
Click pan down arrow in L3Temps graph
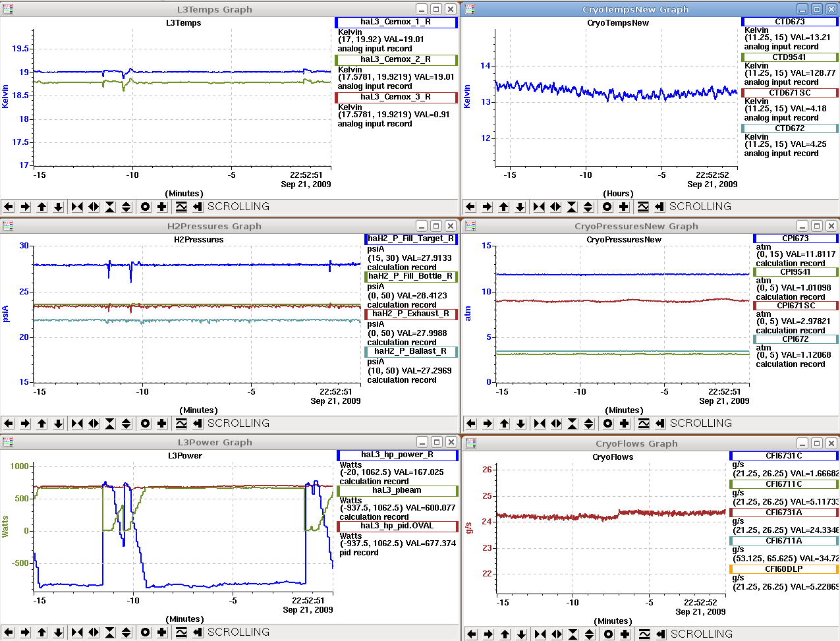click(x=58, y=207)
